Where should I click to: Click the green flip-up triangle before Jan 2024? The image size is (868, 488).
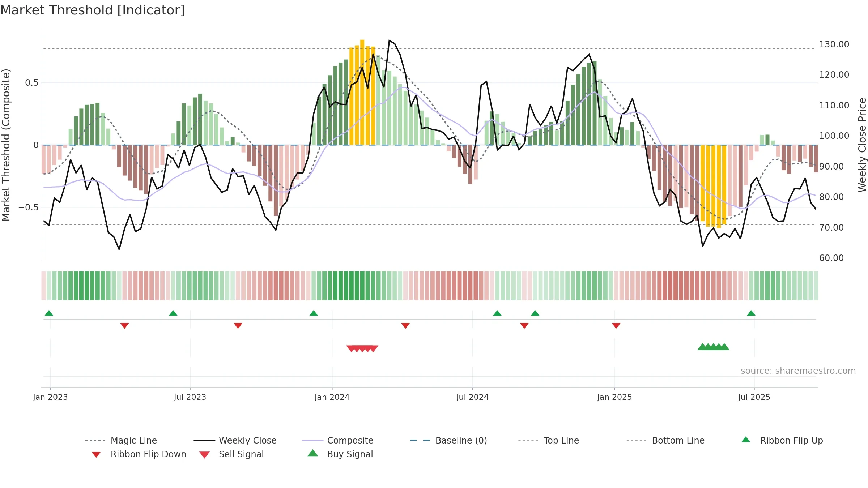pos(314,313)
